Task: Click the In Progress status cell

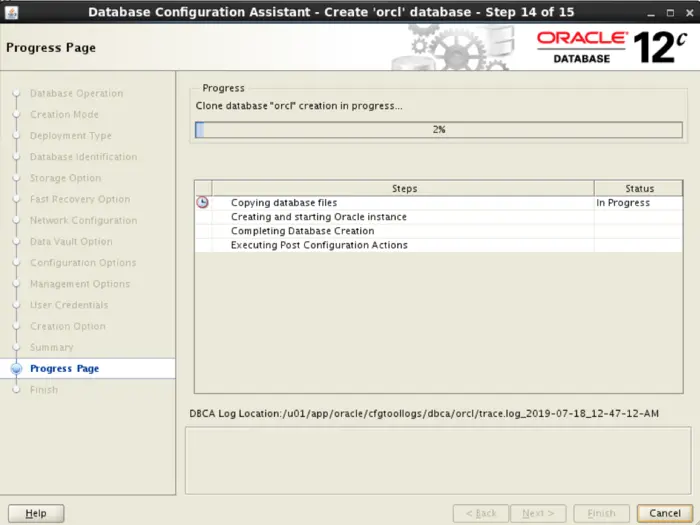Action: tap(638, 203)
